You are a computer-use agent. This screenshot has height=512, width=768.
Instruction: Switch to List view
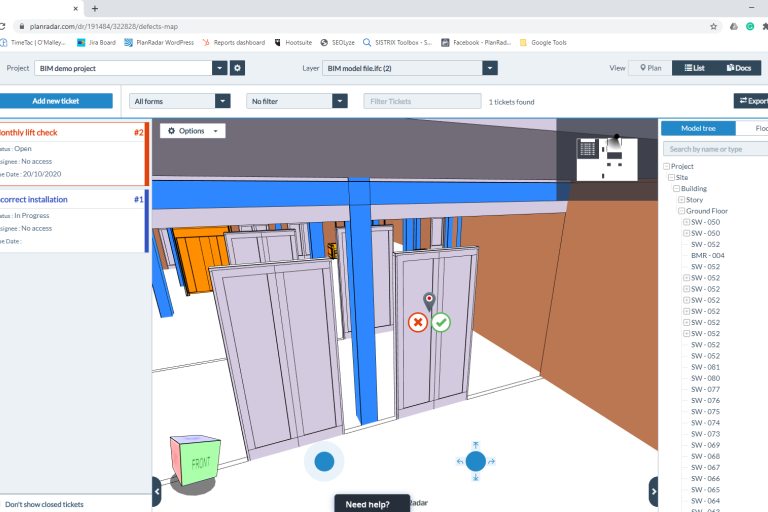(x=695, y=68)
